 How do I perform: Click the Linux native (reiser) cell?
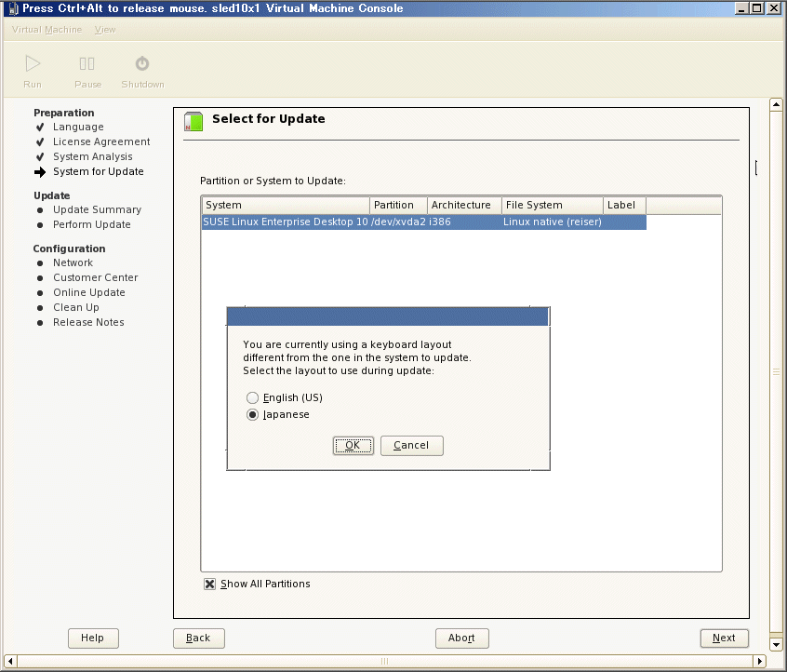(x=552, y=222)
